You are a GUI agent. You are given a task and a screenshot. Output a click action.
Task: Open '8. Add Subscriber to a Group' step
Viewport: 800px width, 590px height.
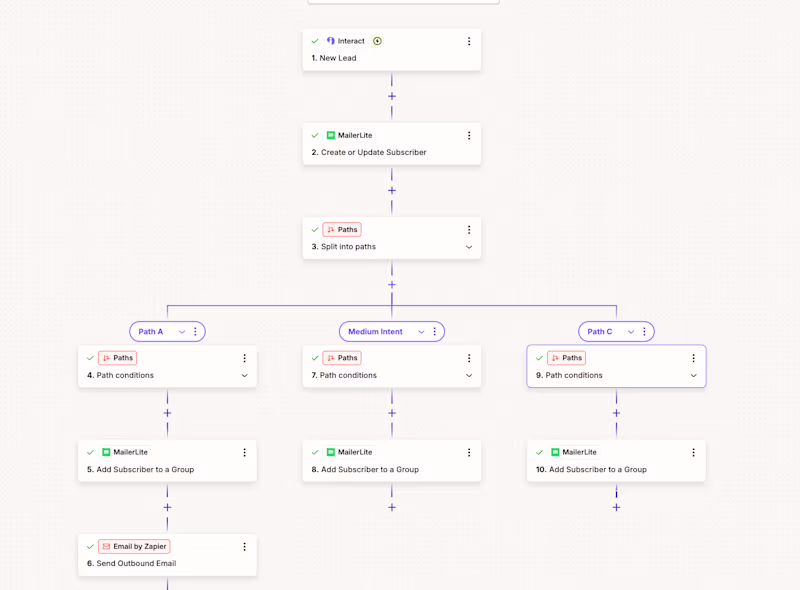(x=392, y=461)
